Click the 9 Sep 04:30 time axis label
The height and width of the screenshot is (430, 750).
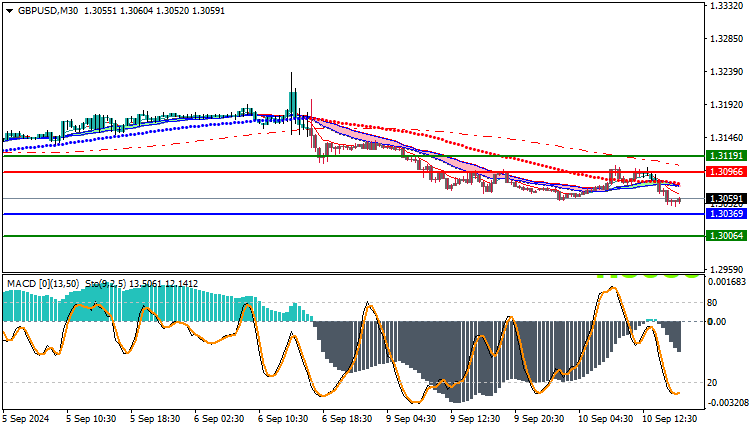(x=411, y=419)
